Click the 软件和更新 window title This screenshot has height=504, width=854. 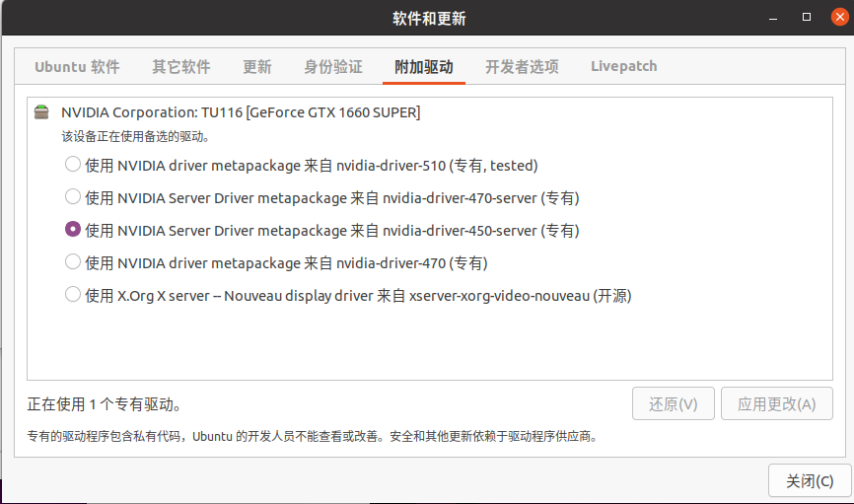[x=429, y=19]
